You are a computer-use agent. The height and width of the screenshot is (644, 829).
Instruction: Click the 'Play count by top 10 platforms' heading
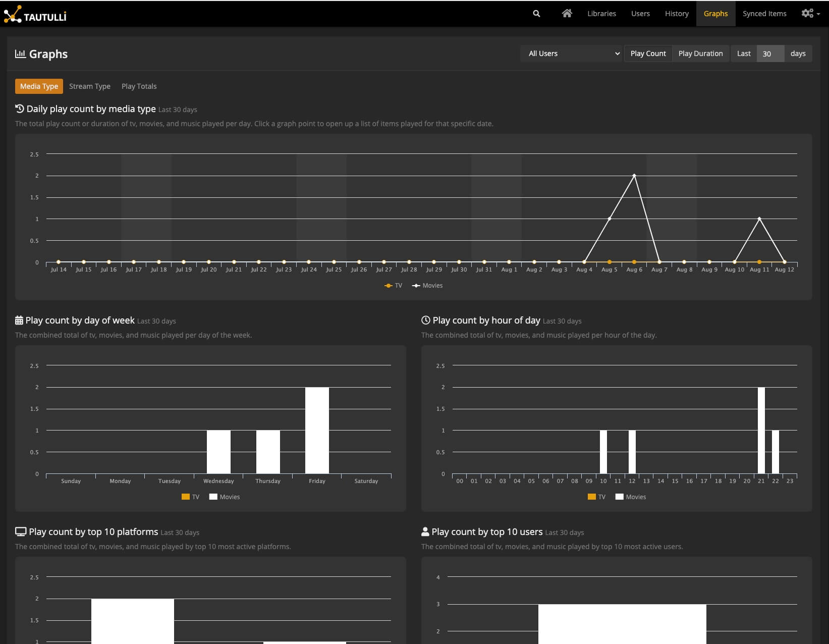(x=93, y=532)
